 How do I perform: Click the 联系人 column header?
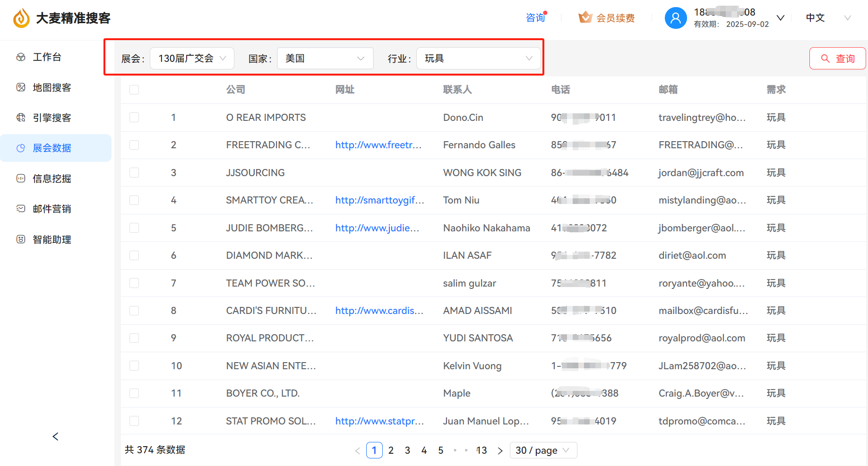click(x=457, y=90)
